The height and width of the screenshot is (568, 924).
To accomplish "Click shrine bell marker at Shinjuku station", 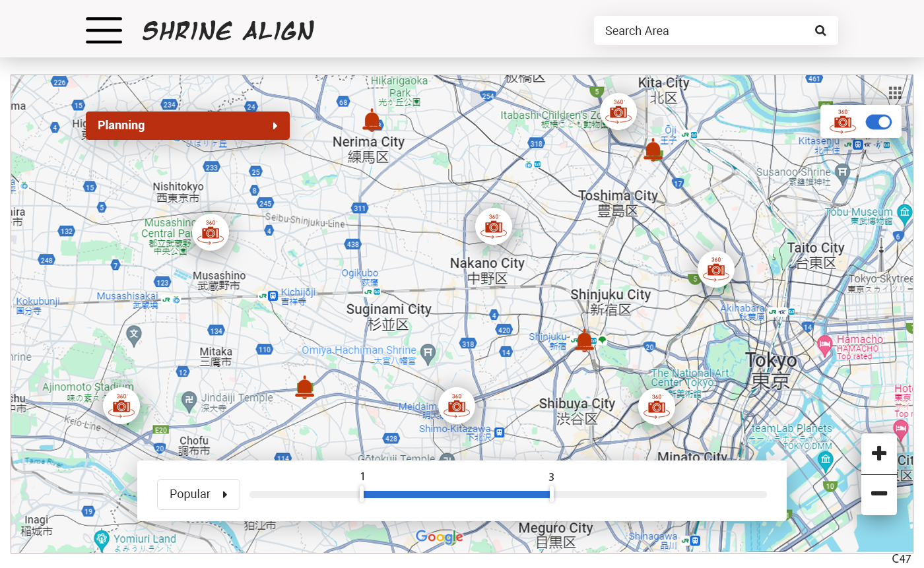I will click(584, 340).
